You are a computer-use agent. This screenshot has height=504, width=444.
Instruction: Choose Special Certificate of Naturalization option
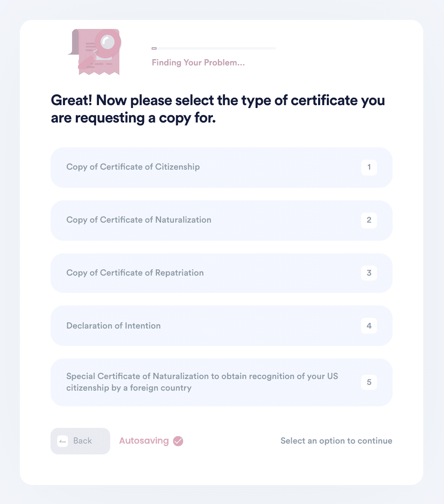click(222, 382)
